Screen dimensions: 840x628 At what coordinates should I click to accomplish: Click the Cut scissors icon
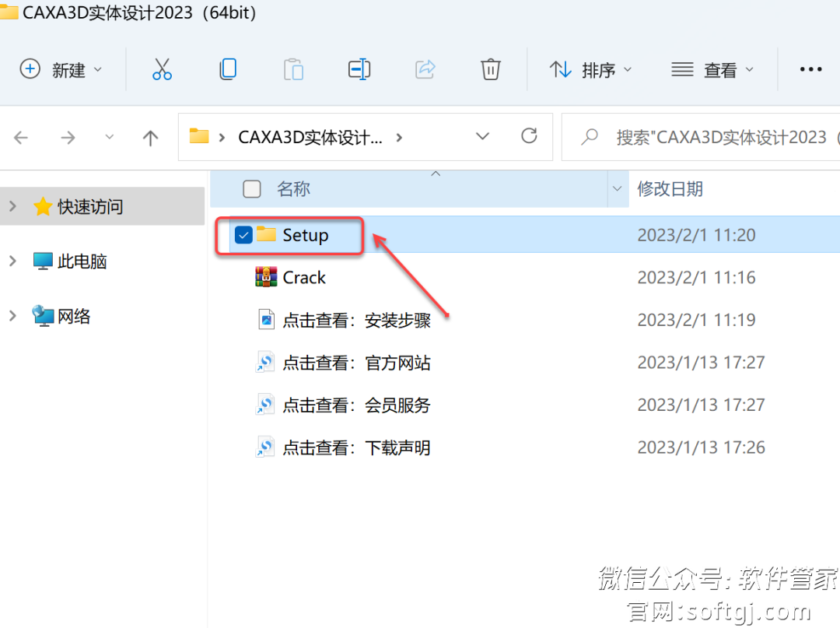tap(162, 69)
